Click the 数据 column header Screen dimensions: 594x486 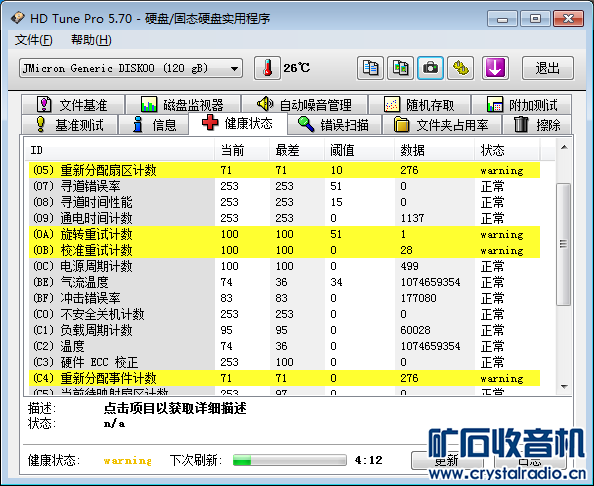pyautogui.click(x=435, y=150)
